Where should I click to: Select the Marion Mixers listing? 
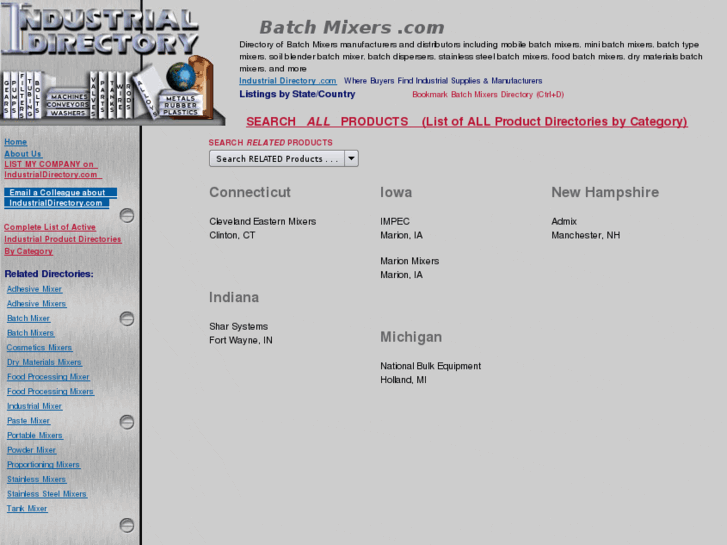pos(409,261)
